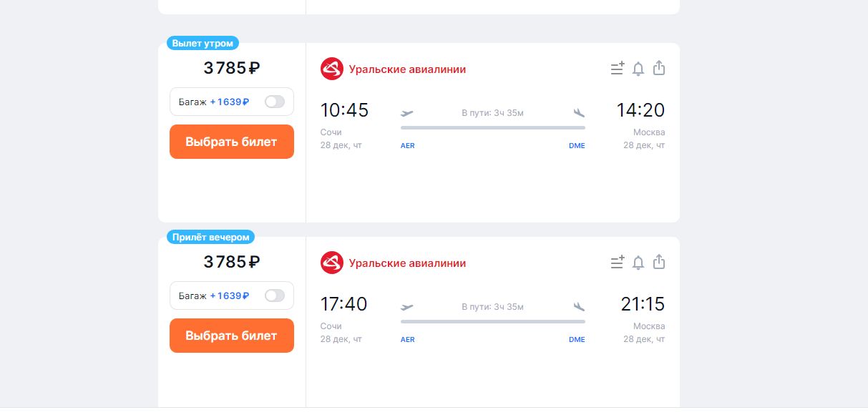Click bell alert icon for 17:40 flight
Image resolution: width=868 pixels, height=415 pixels.
pyautogui.click(x=638, y=263)
